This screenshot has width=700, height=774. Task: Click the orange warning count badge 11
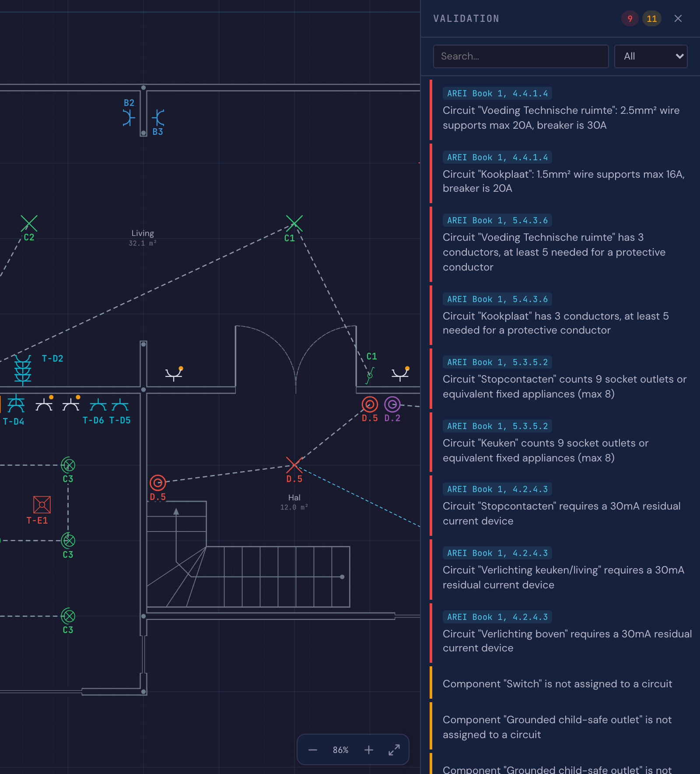point(652,18)
